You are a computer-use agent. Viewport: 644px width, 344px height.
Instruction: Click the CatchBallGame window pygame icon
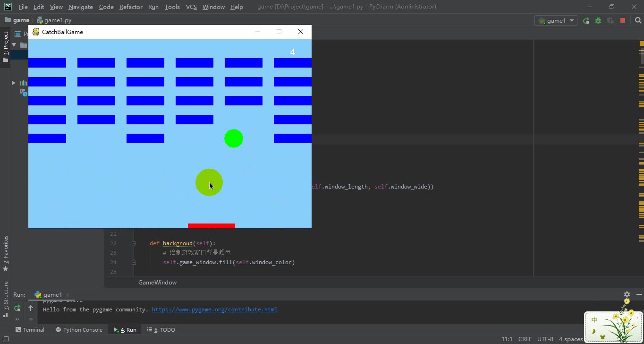[x=35, y=32]
